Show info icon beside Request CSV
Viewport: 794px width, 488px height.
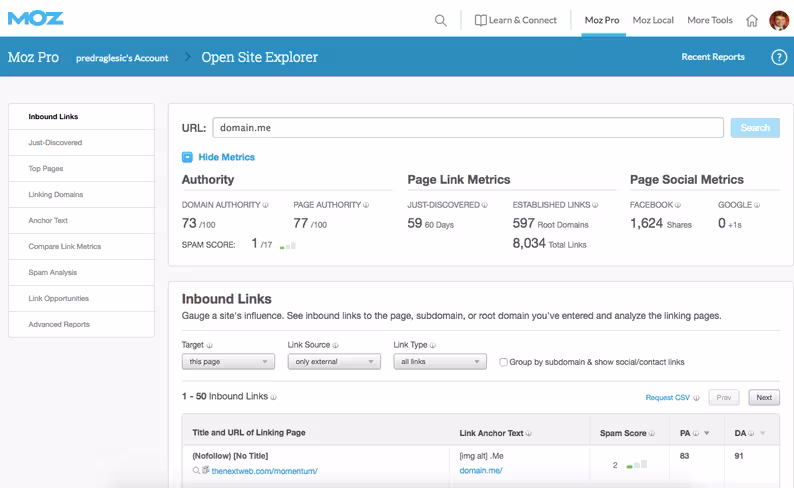point(696,398)
